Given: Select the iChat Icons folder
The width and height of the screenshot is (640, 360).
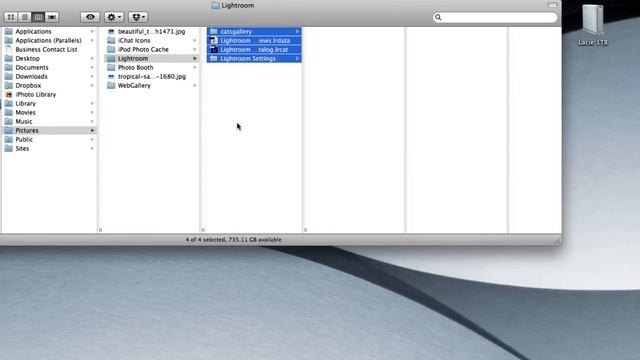Looking at the screenshot, I should pos(152,40).
